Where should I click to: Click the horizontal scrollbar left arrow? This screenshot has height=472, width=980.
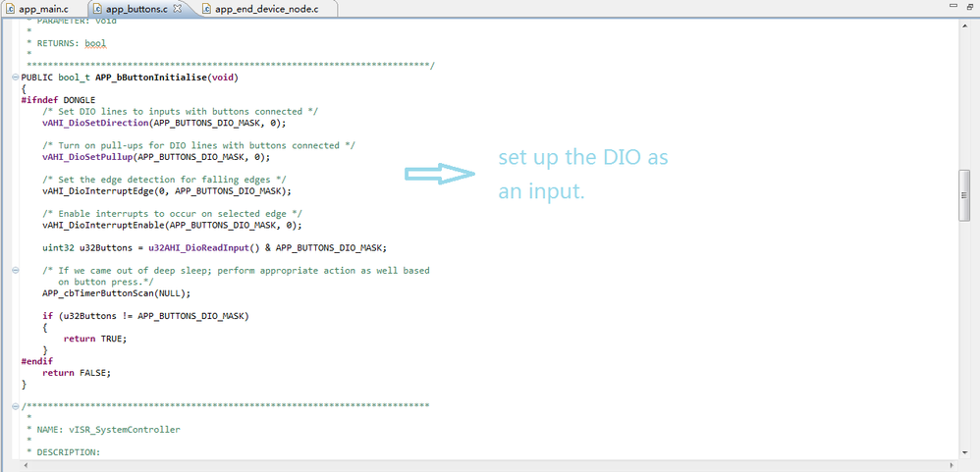[x=26, y=465]
